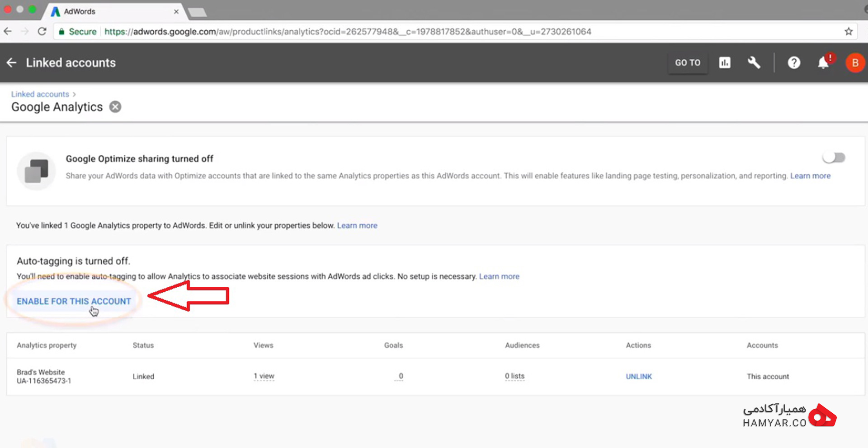Click UNLINK for Brad's Website
Screen dimensions: 868x448
click(639, 377)
